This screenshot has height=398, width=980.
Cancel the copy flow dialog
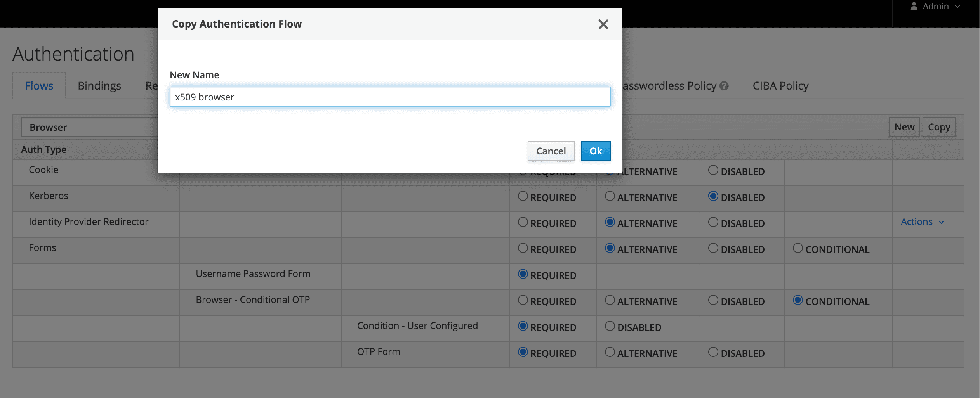click(x=551, y=151)
